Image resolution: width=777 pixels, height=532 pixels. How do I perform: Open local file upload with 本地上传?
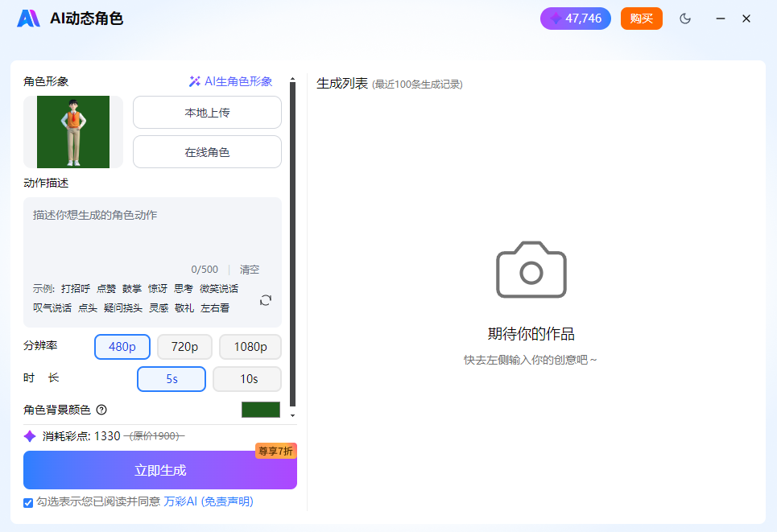point(206,113)
